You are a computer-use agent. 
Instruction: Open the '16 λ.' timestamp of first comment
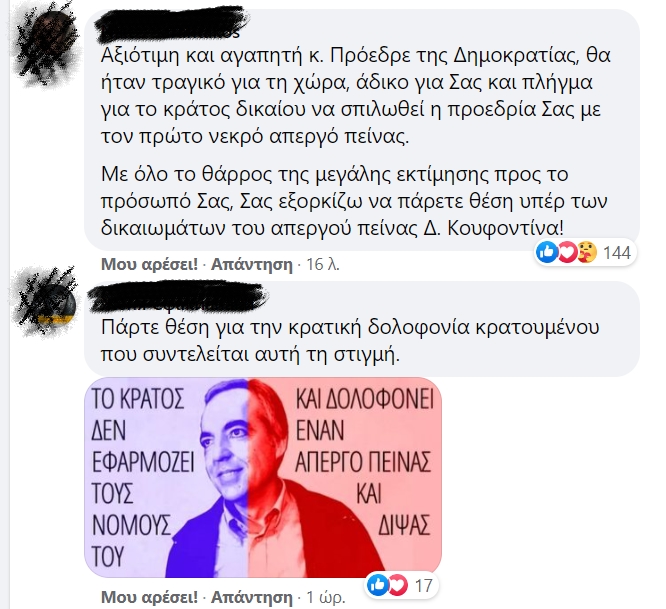[323, 264]
